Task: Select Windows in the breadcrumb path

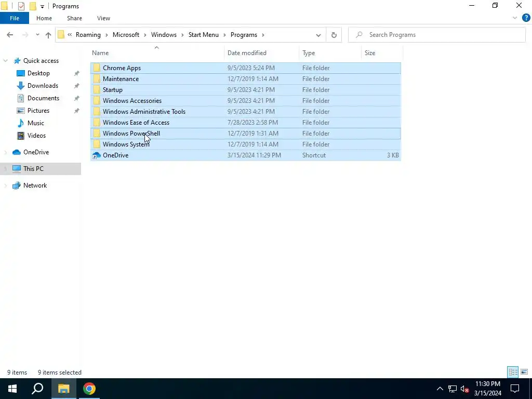Action: (x=164, y=35)
